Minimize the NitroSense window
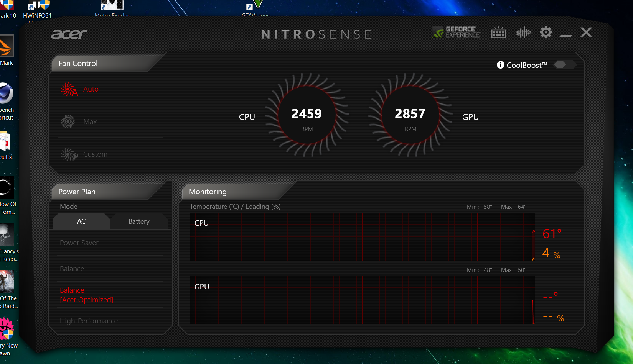Viewport: 633px width, 364px height. (566, 35)
